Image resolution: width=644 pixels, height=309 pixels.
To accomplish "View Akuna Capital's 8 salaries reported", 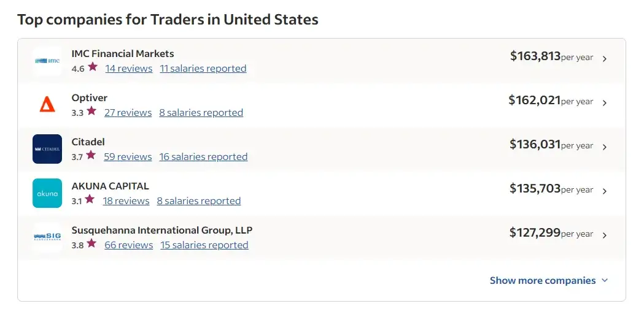I will [x=198, y=201].
